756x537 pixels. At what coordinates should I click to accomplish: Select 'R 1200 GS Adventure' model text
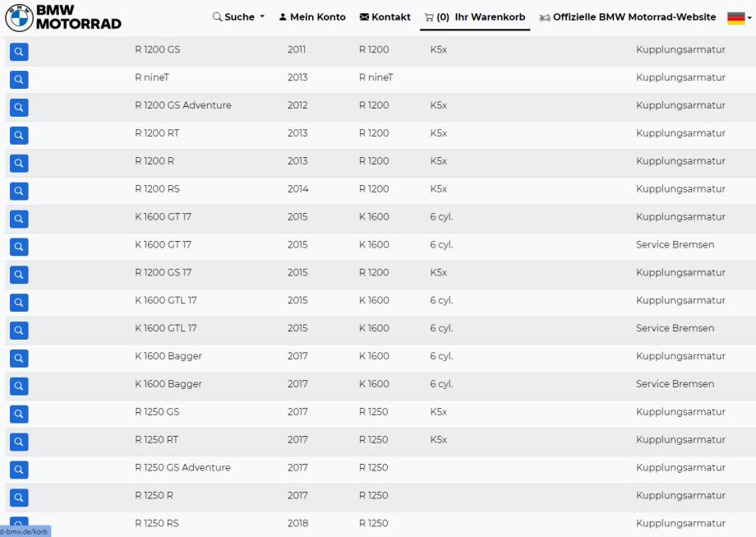pos(183,105)
